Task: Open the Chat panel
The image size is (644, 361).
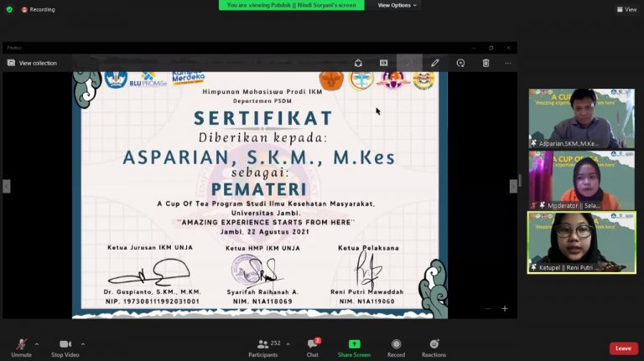Action: coord(313,348)
